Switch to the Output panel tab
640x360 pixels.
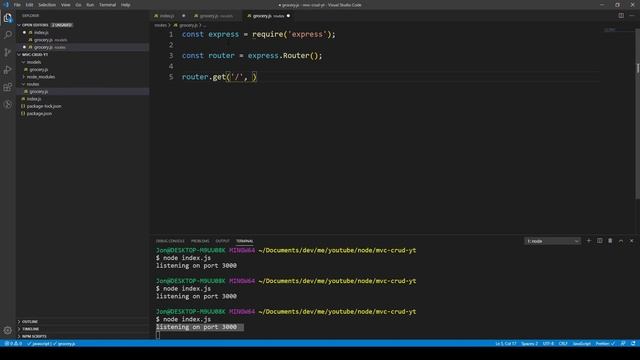pyautogui.click(x=222, y=241)
